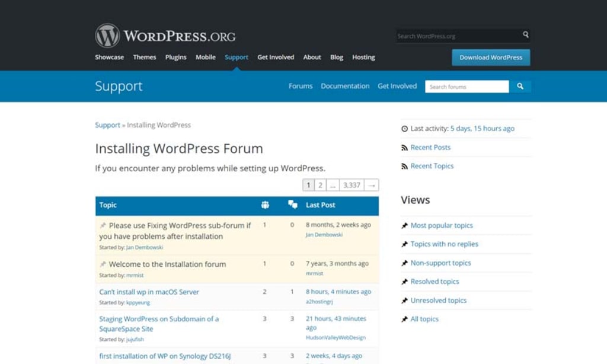Open the Staging WordPress on Subdomain topic
Viewport: 607px width, 364px height.
point(159,324)
